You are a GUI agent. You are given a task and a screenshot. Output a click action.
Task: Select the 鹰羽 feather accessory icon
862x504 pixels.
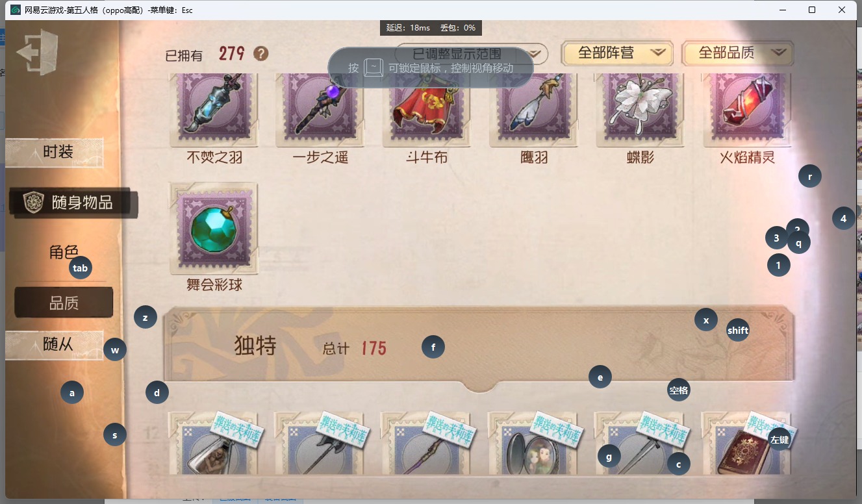tap(534, 109)
